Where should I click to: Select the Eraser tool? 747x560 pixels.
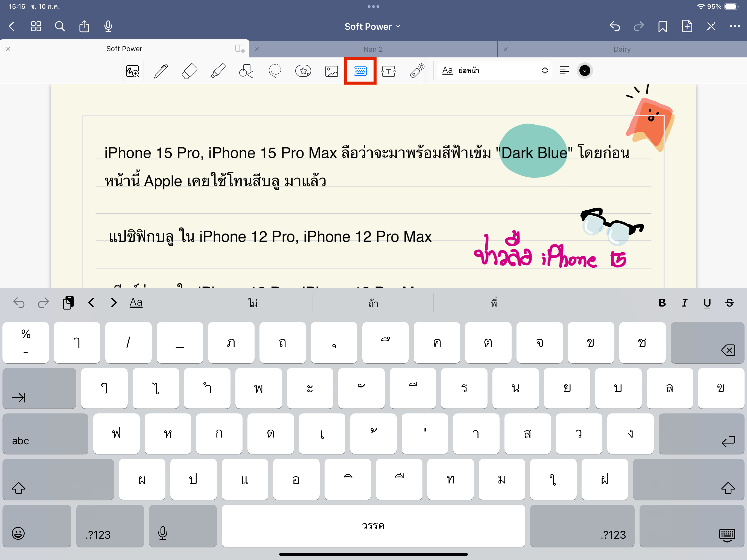tap(189, 71)
